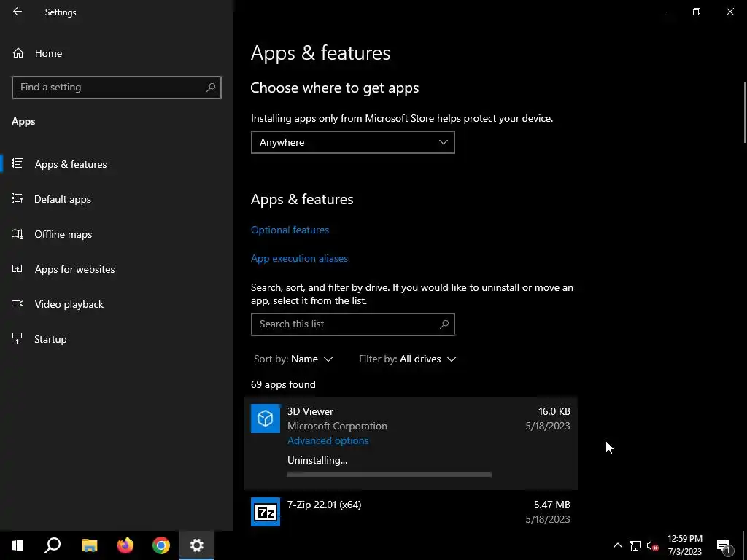Image resolution: width=747 pixels, height=560 pixels.
Task: Click the Uninstalling progress bar
Action: tap(390, 475)
